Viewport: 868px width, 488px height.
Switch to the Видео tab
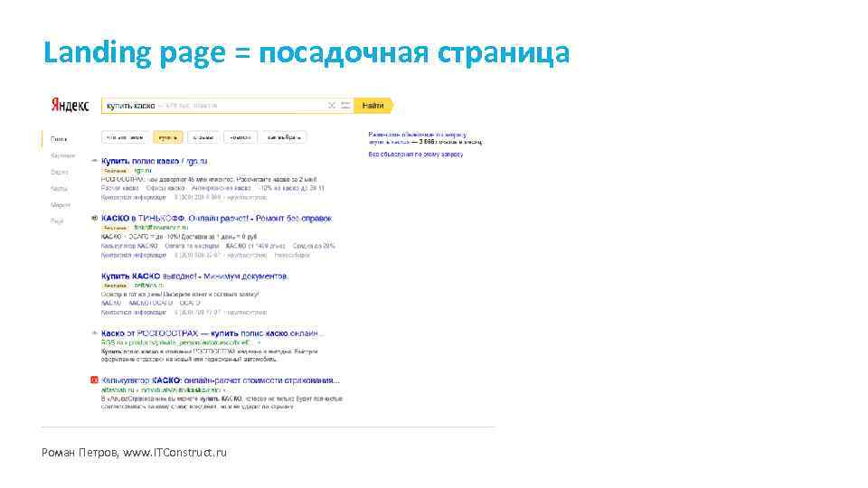pos(60,172)
